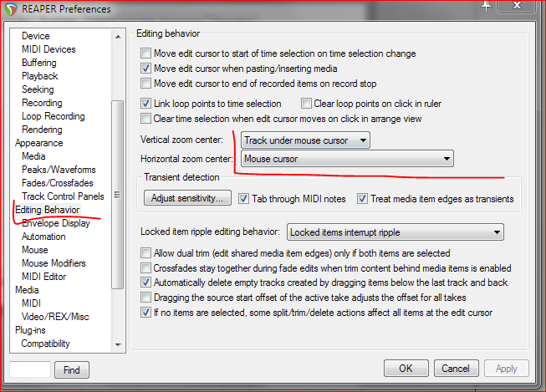Select Compatibility under Plug-ins
Screen dimensions: 546x392
pyautogui.click(x=46, y=344)
